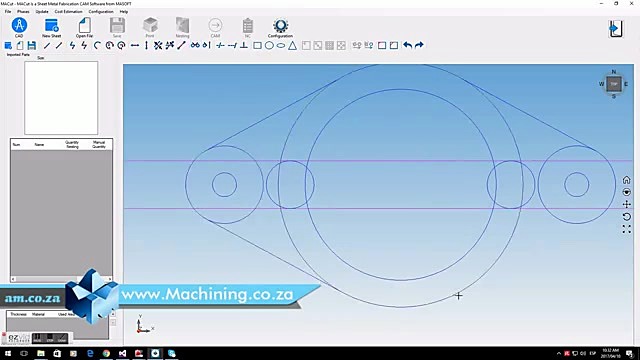Open Google Chrome from the taskbar
This screenshot has width=640, height=360.
[106, 353]
